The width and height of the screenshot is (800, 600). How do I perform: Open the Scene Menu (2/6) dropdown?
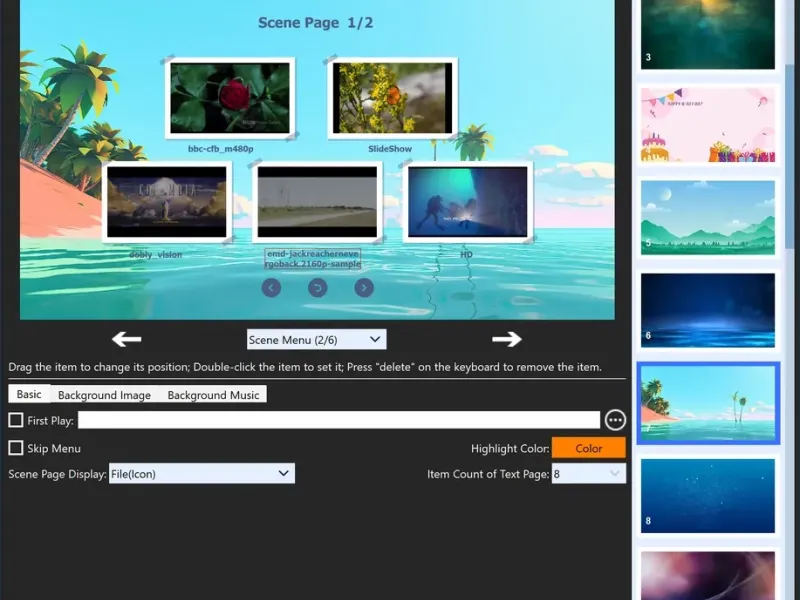(316, 339)
